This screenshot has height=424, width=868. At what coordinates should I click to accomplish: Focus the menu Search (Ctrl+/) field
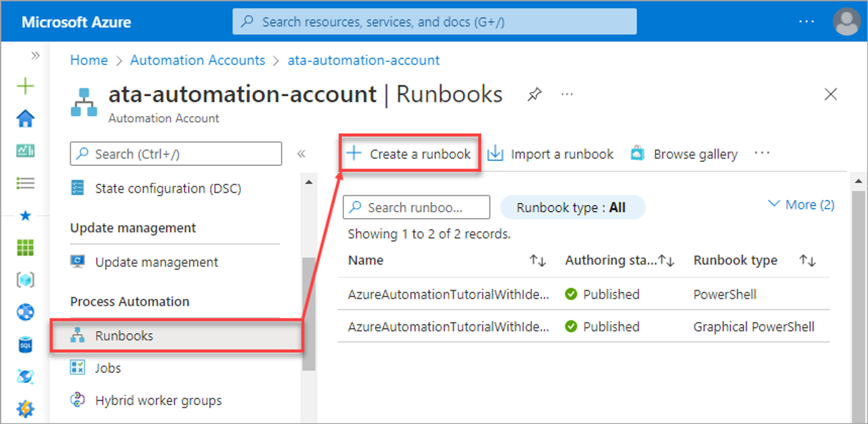176,154
